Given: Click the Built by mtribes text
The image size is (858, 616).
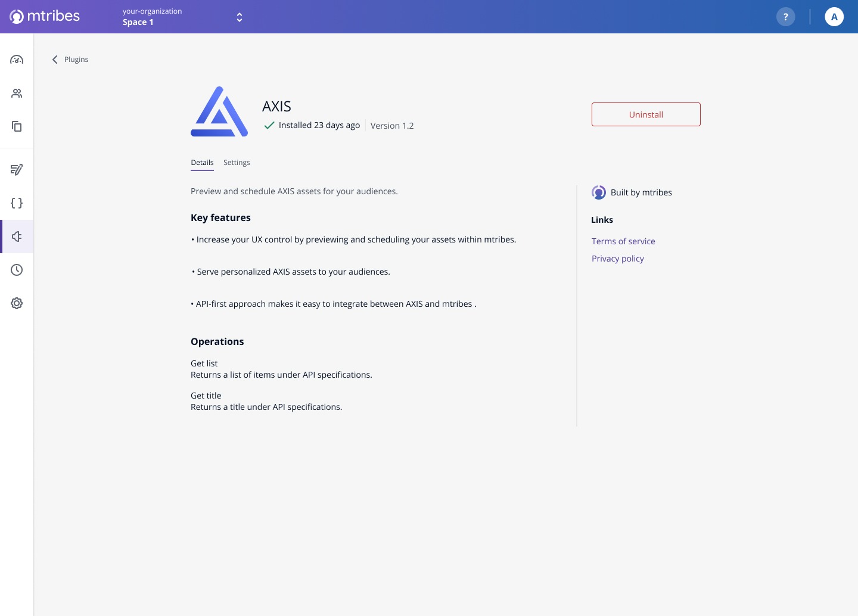Looking at the screenshot, I should tap(641, 192).
